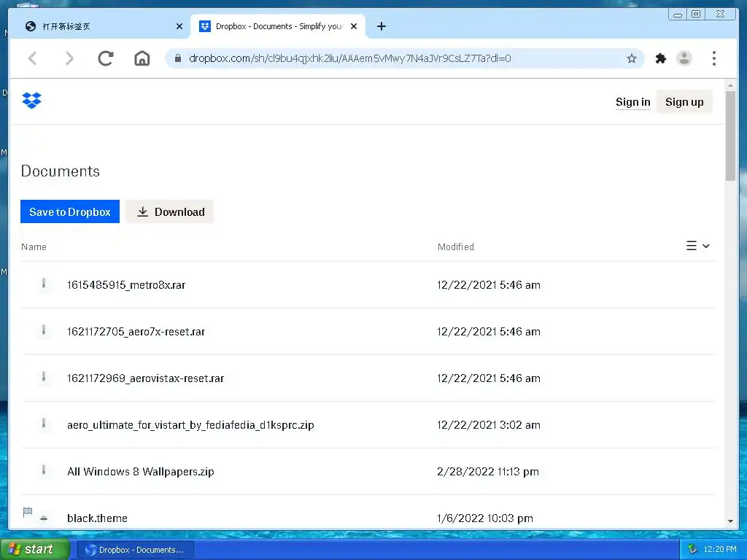
Task: Select the Dropbox - Documents tab
Action: pyautogui.click(x=278, y=26)
